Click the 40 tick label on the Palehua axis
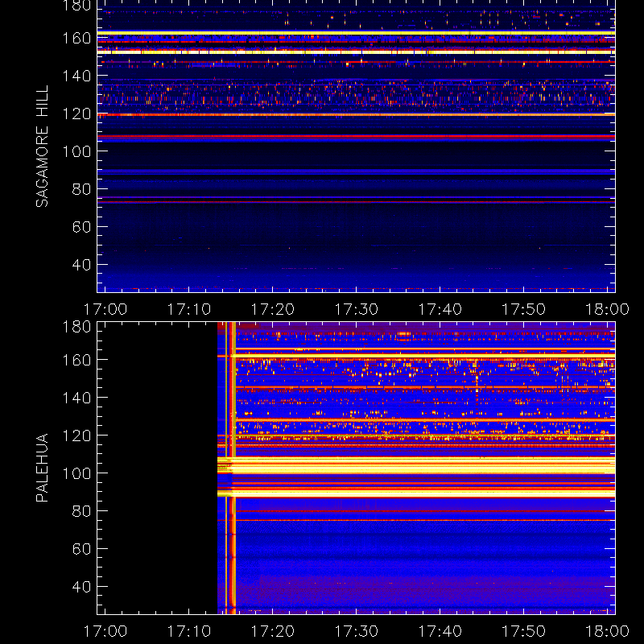 pos(81,587)
